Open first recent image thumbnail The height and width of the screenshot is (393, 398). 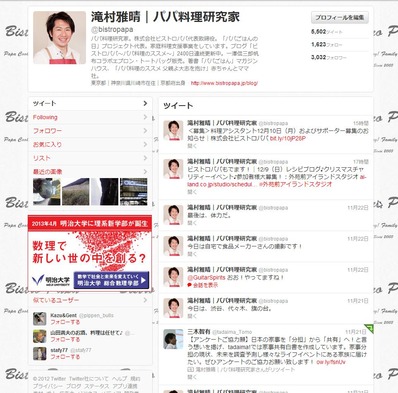coord(47,192)
